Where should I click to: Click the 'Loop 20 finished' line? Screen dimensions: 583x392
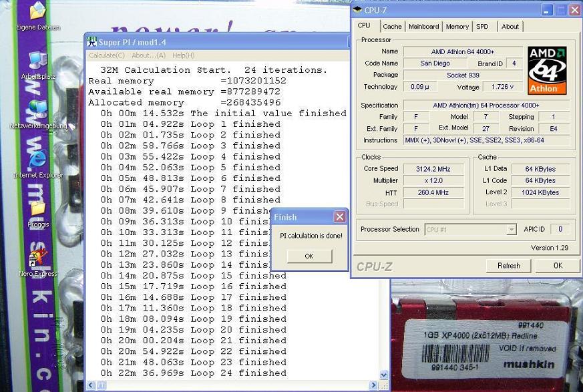point(194,330)
